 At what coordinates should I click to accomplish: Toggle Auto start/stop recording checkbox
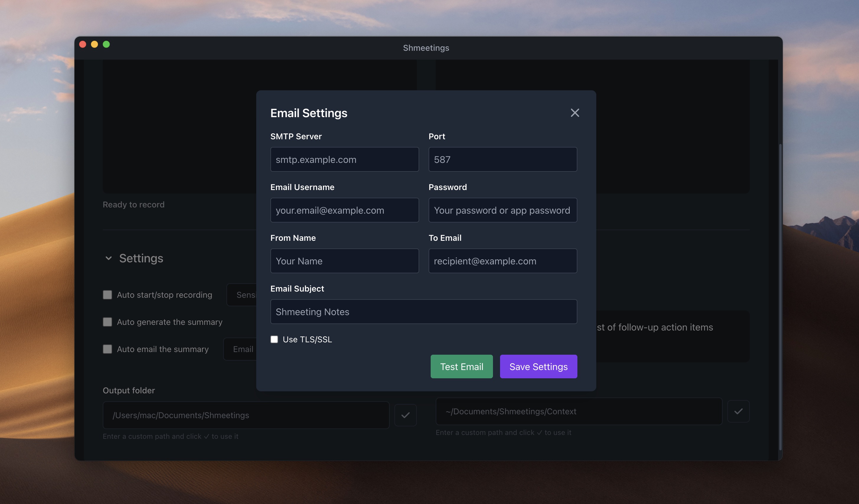107,295
